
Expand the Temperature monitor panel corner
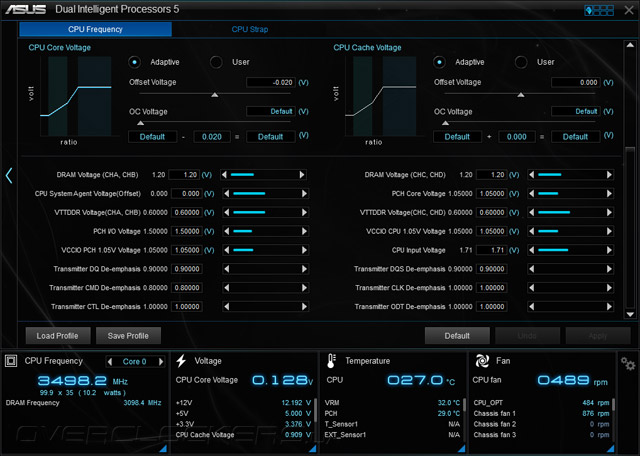click(x=462, y=449)
